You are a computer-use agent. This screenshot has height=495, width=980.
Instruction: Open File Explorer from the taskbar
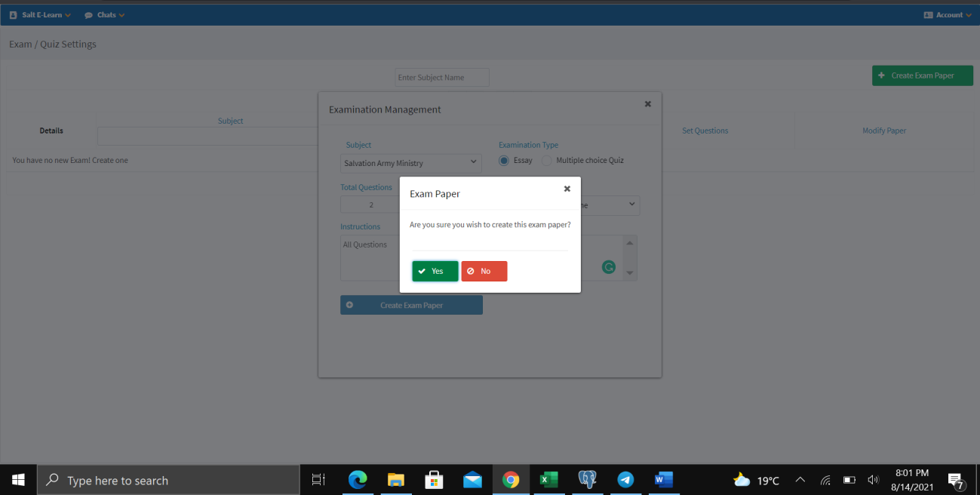(395, 480)
